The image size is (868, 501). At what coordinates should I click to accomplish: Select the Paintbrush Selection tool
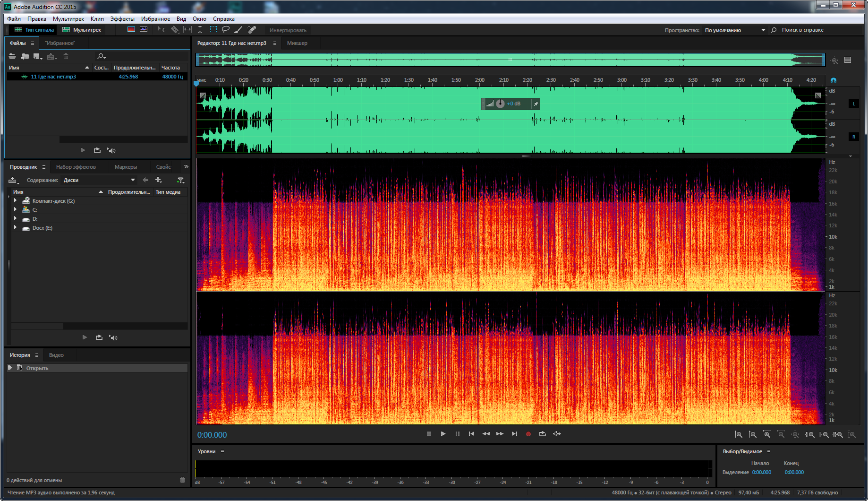click(x=238, y=30)
